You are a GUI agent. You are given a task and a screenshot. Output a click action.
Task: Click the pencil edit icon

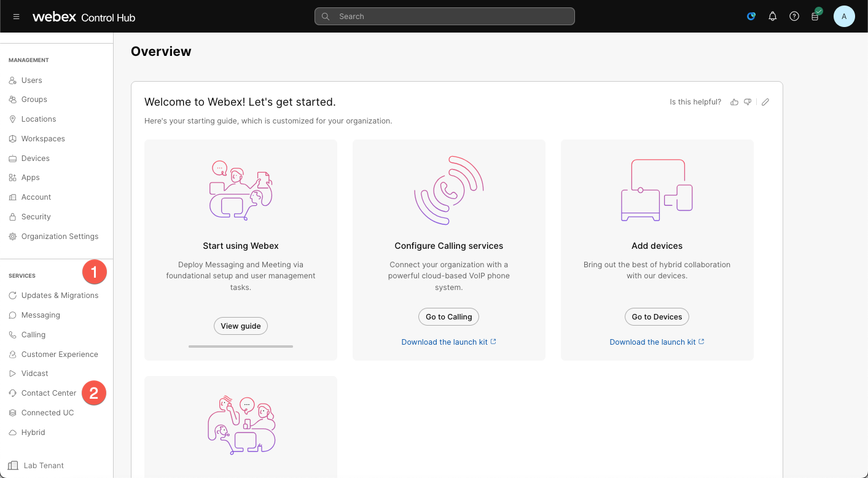765,102
